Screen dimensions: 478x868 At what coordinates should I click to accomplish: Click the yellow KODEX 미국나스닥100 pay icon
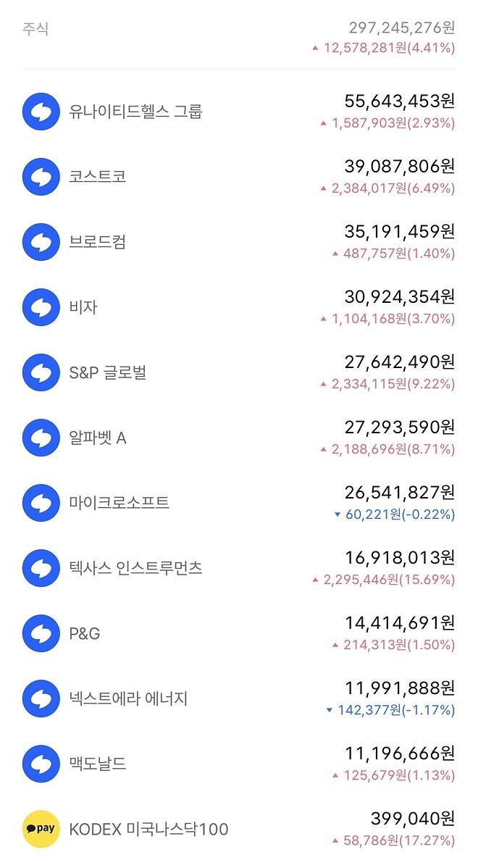point(41,829)
